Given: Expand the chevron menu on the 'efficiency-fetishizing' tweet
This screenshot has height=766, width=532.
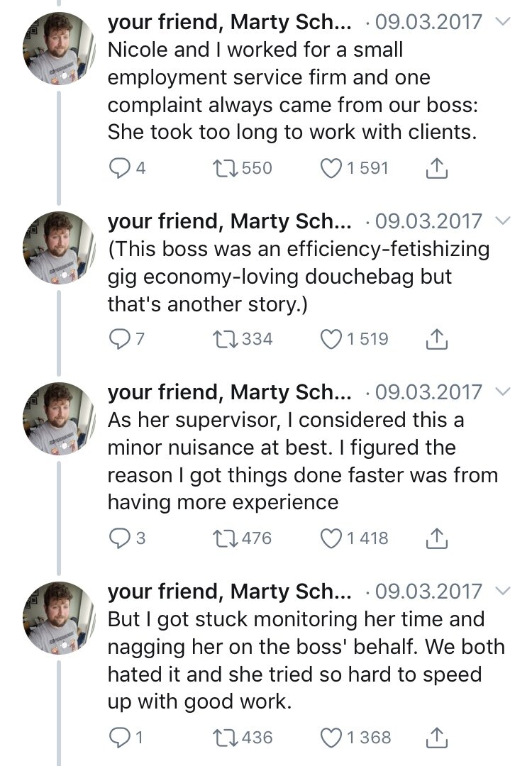Looking at the screenshot, I should click(501, 221).
